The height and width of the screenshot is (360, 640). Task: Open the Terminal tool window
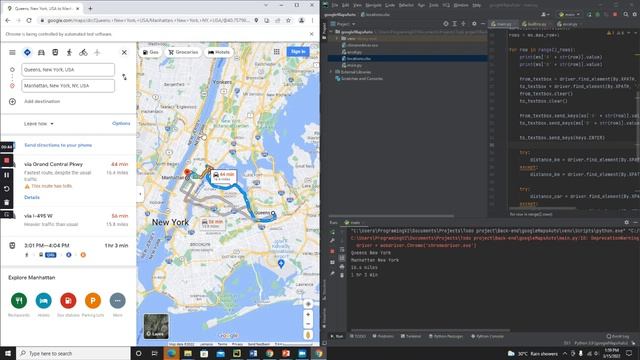coord(411,336)
